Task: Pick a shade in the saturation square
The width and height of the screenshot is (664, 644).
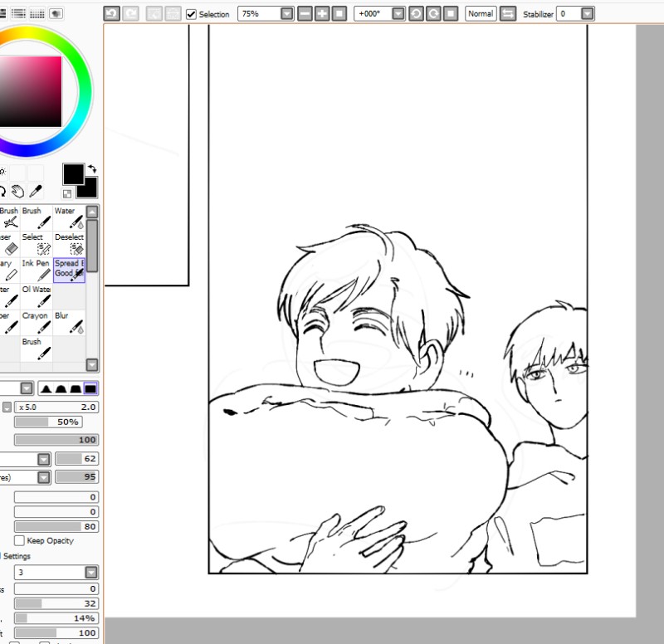Action: [31, 91]
